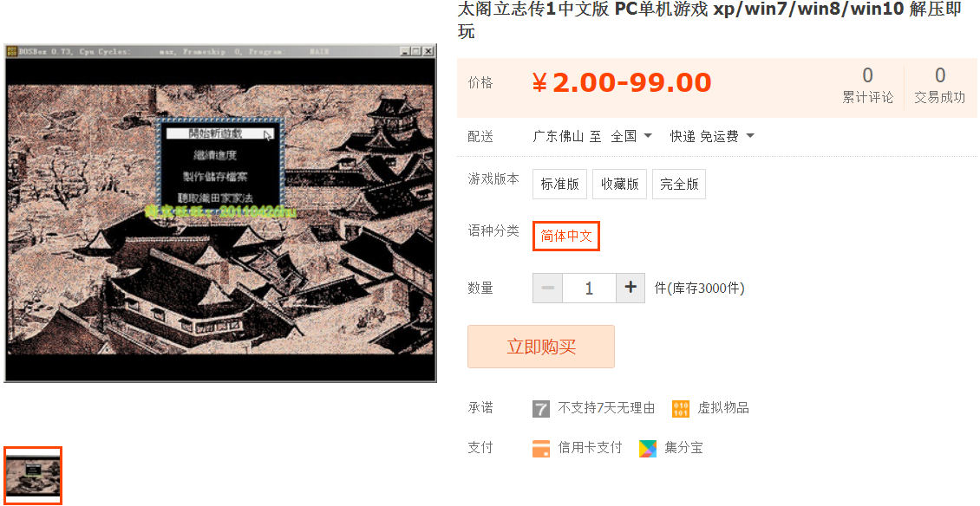
Task: Click the orange virtual goods icon
Action: 681,409
